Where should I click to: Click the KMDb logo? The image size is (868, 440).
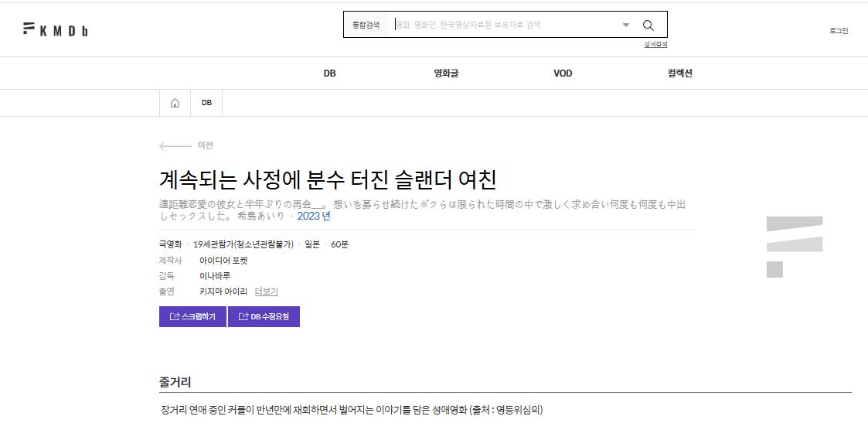click(x=55, y=30)
